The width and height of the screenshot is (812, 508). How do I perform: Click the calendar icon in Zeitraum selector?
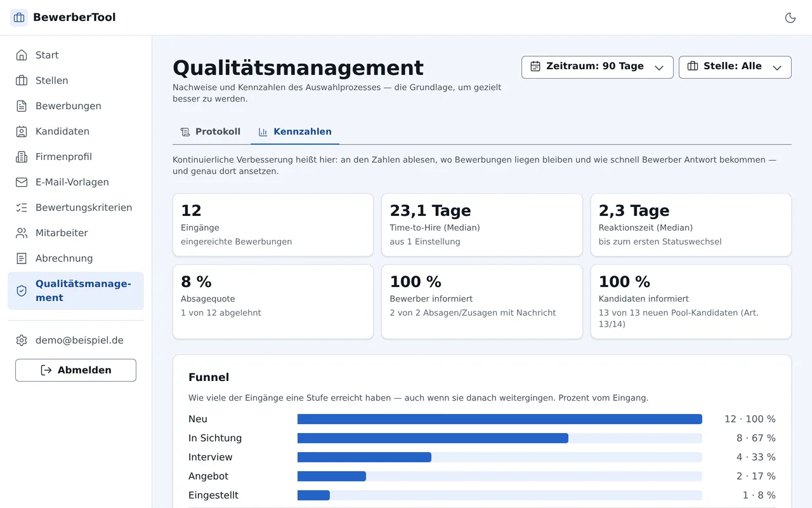click(535, 67)
